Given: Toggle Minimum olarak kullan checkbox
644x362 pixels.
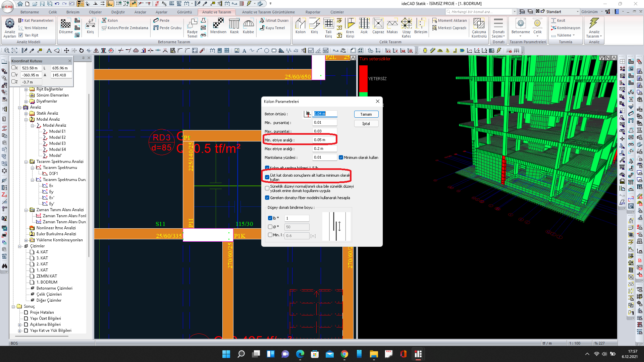Looking at the screenshot, I should tap(341, 158).
